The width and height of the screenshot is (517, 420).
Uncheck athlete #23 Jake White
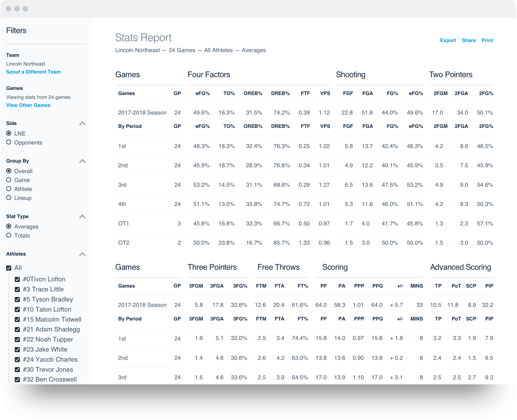tap(17, 349)
